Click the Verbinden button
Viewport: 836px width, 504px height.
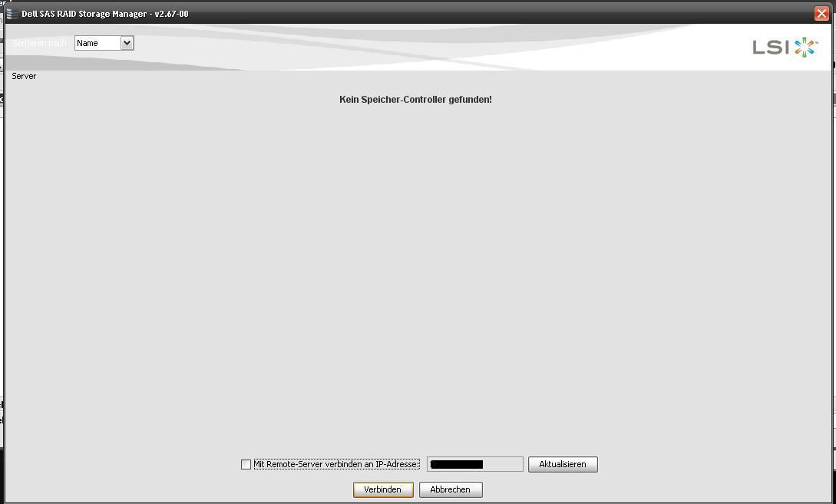point(383,489)
